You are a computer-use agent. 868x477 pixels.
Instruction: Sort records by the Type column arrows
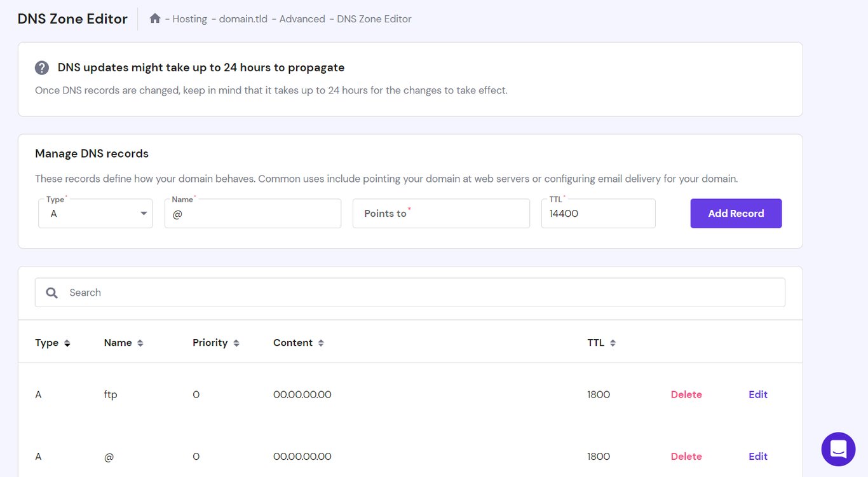67,342
